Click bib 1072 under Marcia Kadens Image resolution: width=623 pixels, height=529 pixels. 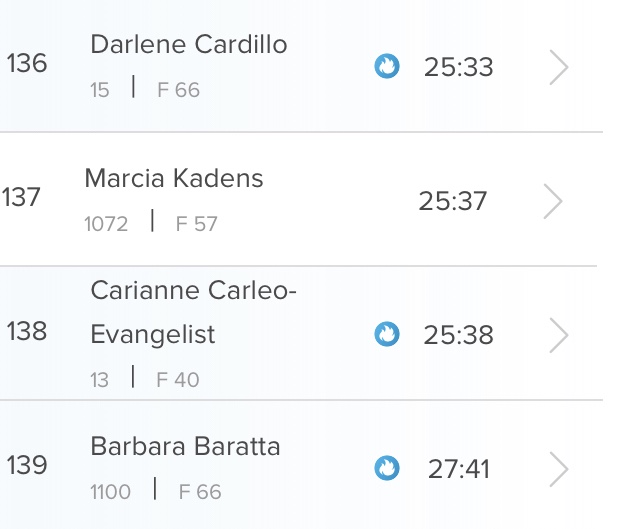[x=106, y=224]
